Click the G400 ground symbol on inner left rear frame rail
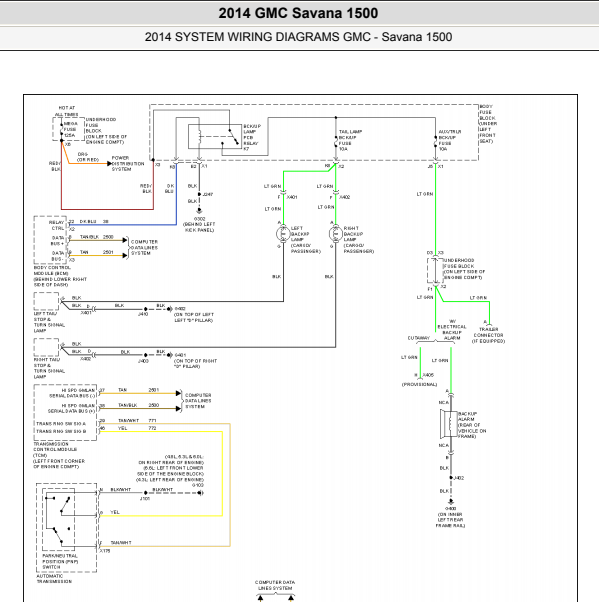 (x=451, y=501)
